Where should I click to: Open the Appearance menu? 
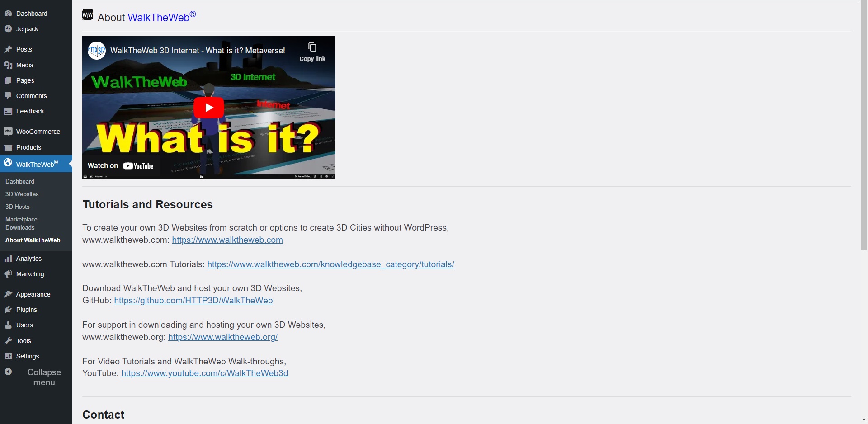click(x=33, y=294)
